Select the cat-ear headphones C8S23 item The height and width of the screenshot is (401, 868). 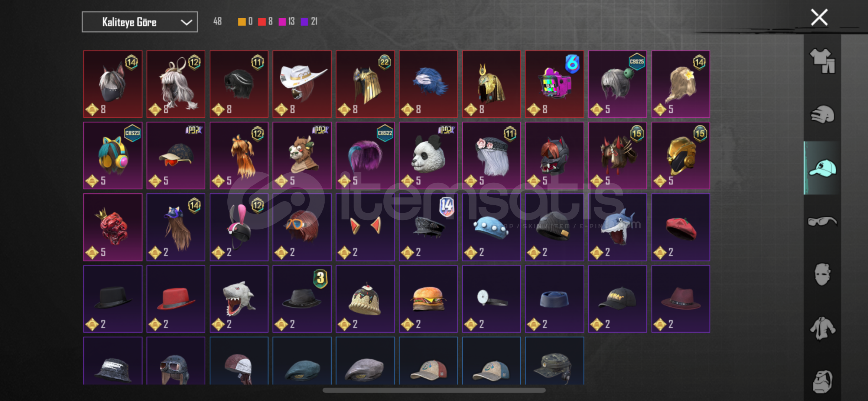[113, 156]
